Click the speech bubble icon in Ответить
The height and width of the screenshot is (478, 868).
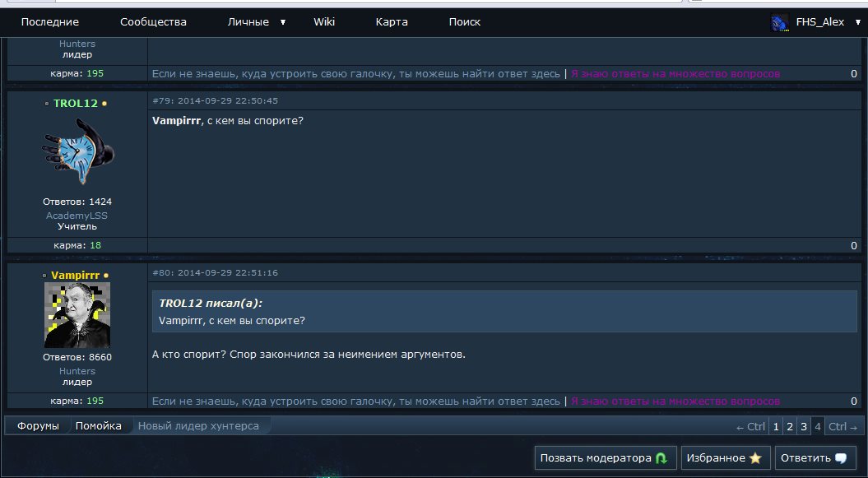coord(840,458)
